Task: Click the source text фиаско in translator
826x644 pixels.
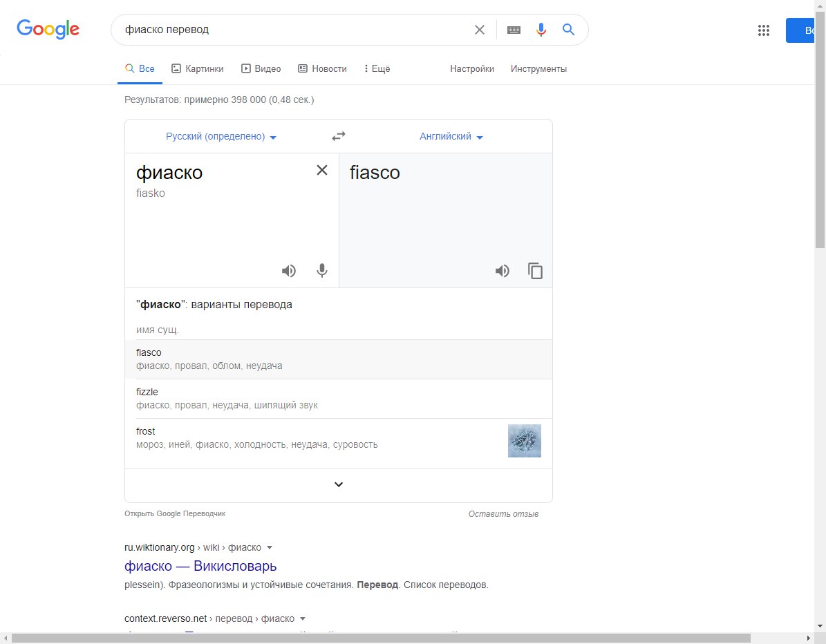Action: 169,173
